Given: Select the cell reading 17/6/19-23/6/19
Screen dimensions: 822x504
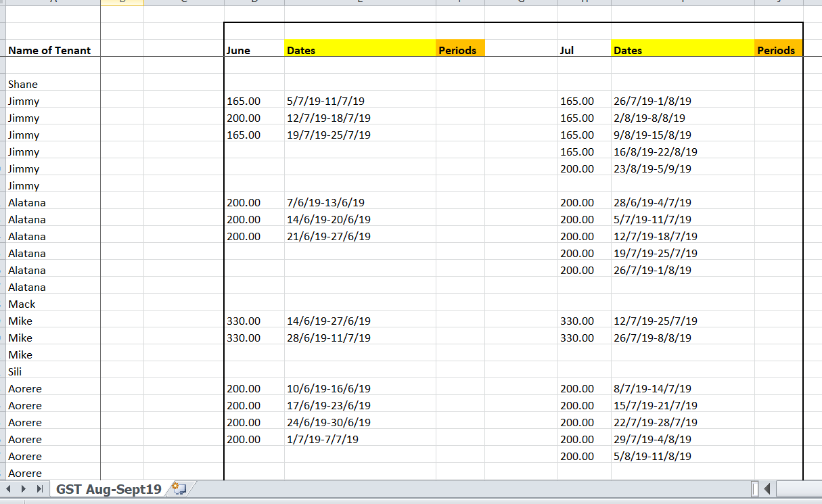Looking at the screenshot, I should click(360, 403).
